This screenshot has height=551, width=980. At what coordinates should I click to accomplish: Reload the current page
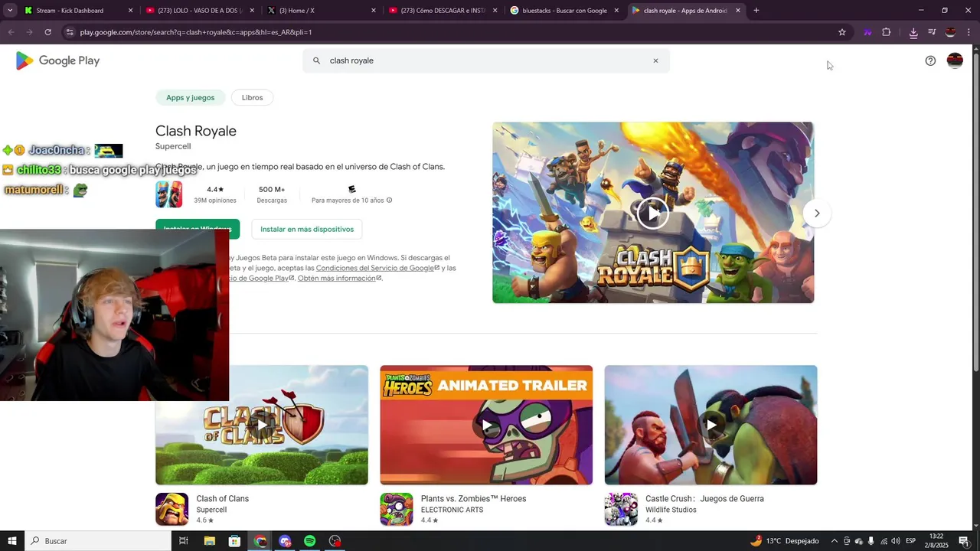(x=47, y=32)
